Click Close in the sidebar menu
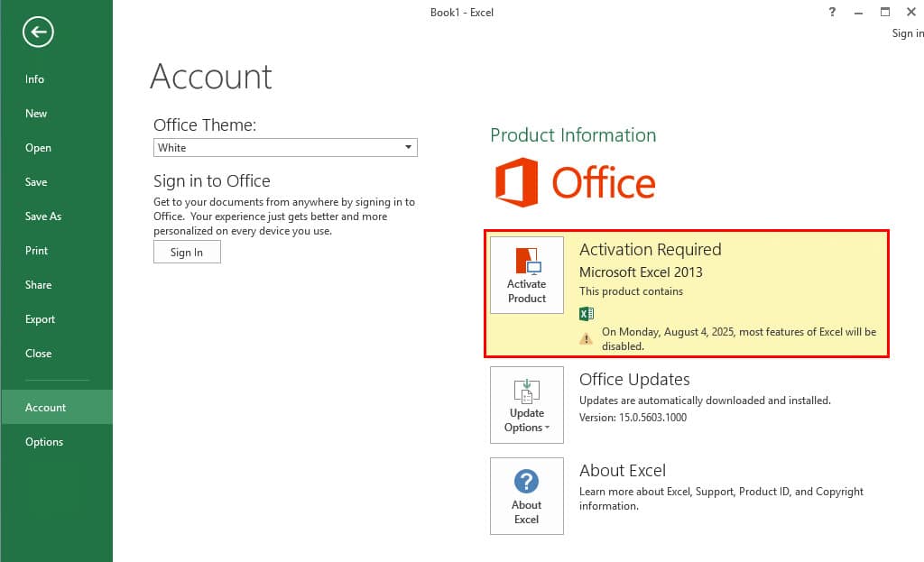The image size is (924, 562). point(57,353)
